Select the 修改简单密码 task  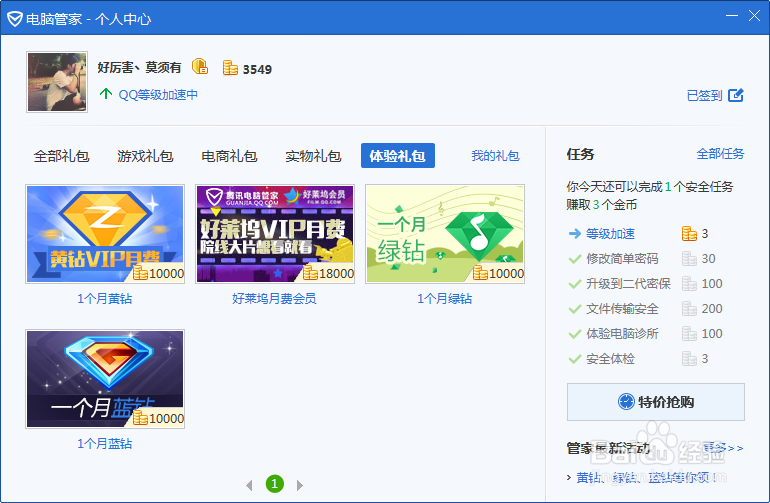point(622,259)
